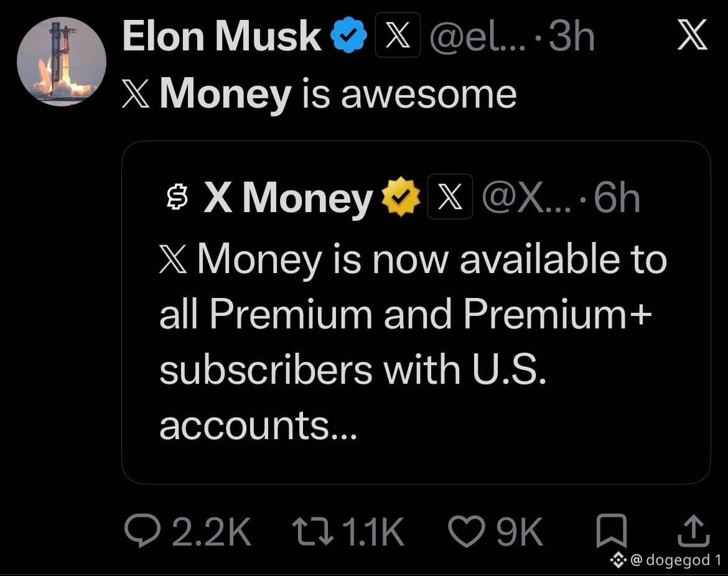The image size is (728, 576).
Task: Click the @el... handle of the poster
Action: click(478, 36)
